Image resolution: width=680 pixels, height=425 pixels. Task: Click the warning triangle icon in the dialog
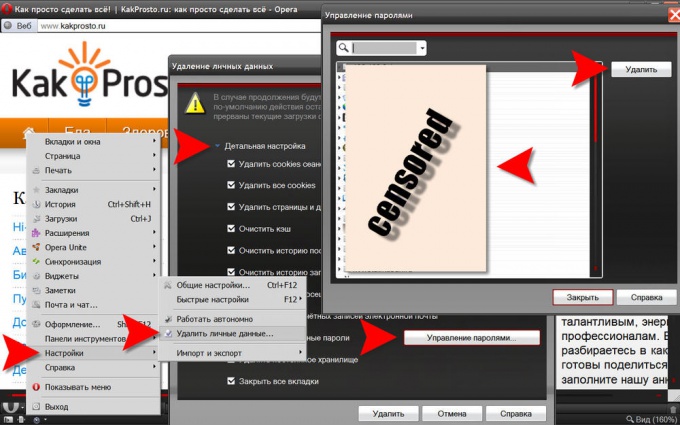click(x=193, y=101)
